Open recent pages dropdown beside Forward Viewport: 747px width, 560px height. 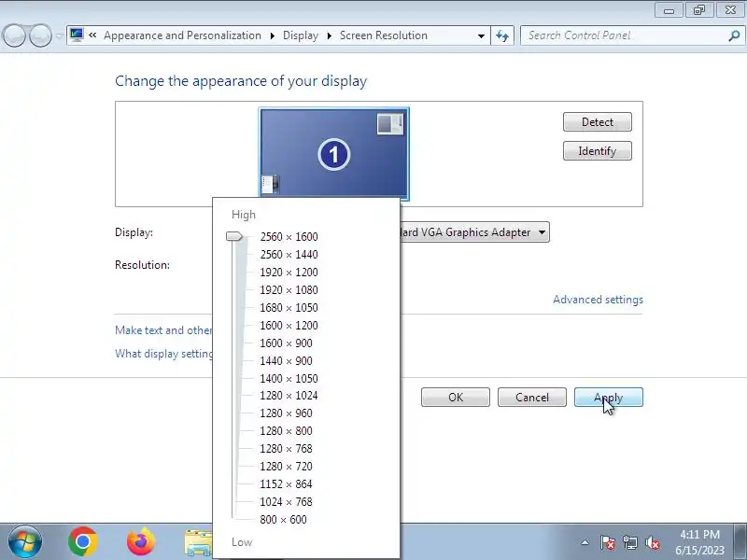pyautogui.click(x=59, y=35)
